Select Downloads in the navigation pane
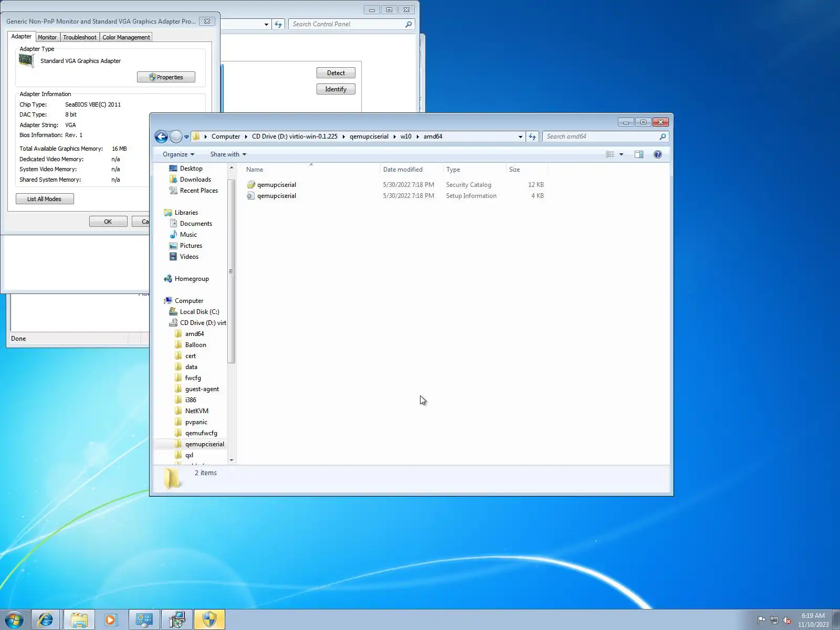840x630 pixels. (190, 180)
